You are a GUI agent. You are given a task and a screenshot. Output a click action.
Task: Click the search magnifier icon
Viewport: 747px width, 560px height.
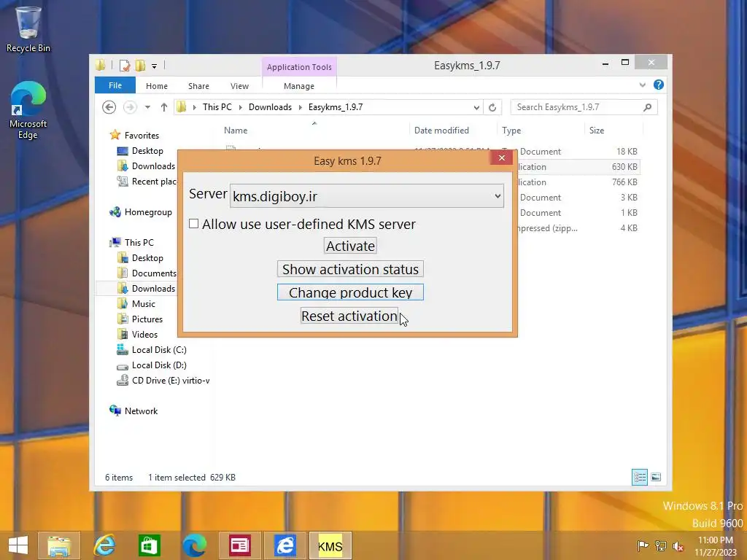click(x=647, y=107)
